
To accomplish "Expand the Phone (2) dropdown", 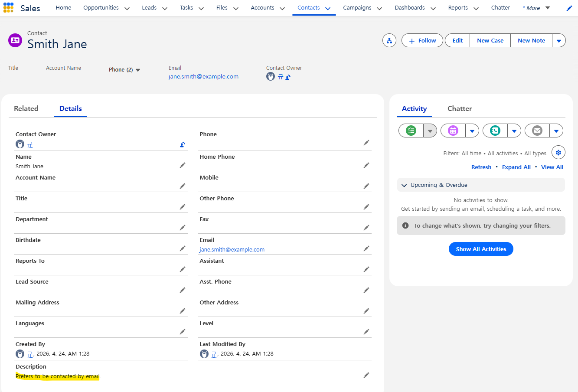I will 138,70.
